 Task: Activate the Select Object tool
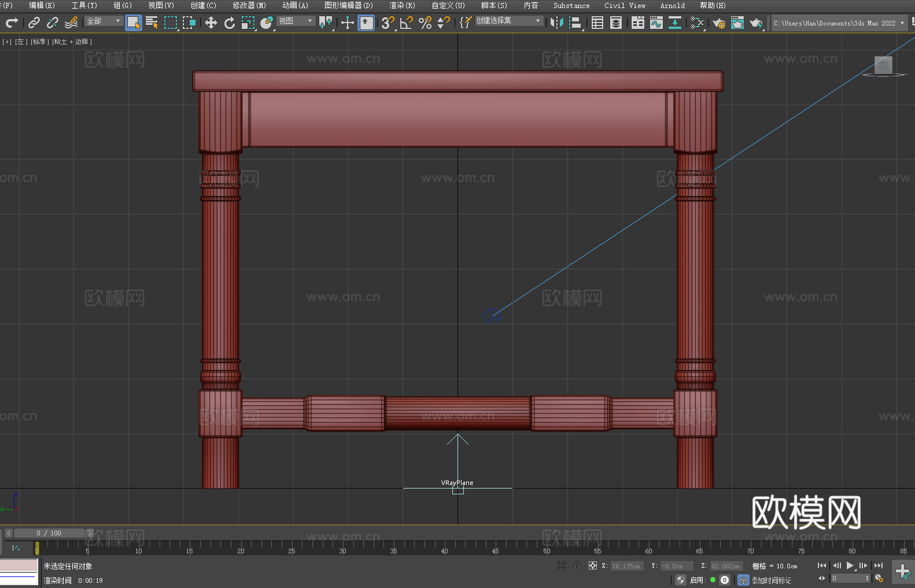[134, 23]
